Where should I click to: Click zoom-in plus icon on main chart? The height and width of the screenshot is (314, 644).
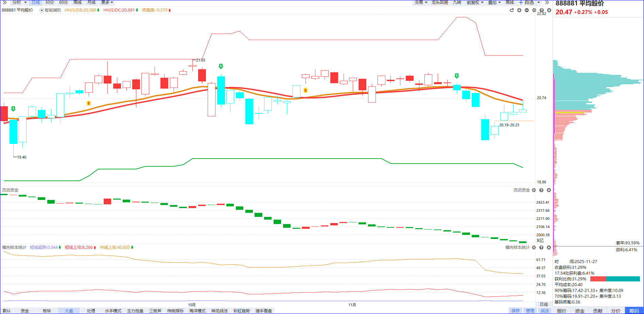pos(519,10)
